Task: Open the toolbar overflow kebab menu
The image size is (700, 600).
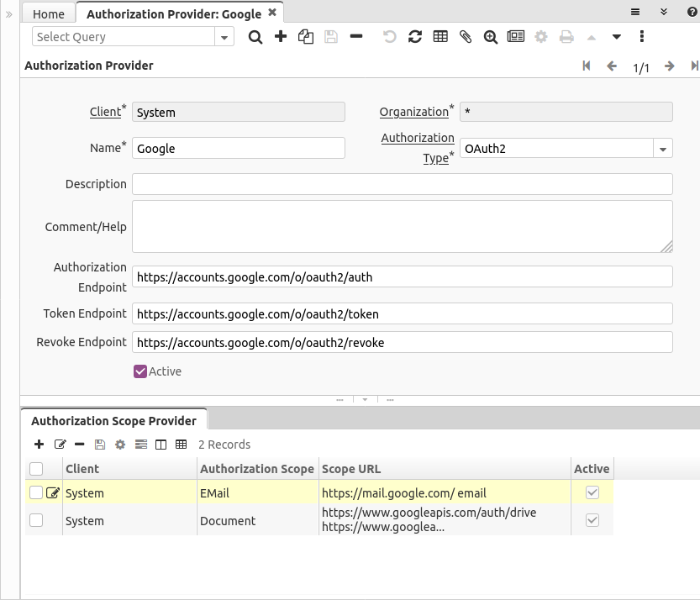Action: point(641,37)
